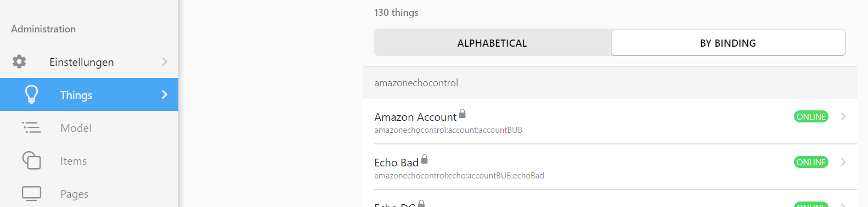Screen dimensions: 868x207
Task: Click the lock icon beside Amazon Account
Action: click(463, 114)
